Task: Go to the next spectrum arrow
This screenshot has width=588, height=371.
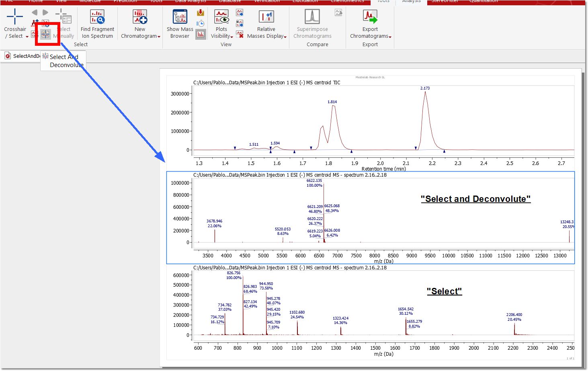Action: (45, 12)
